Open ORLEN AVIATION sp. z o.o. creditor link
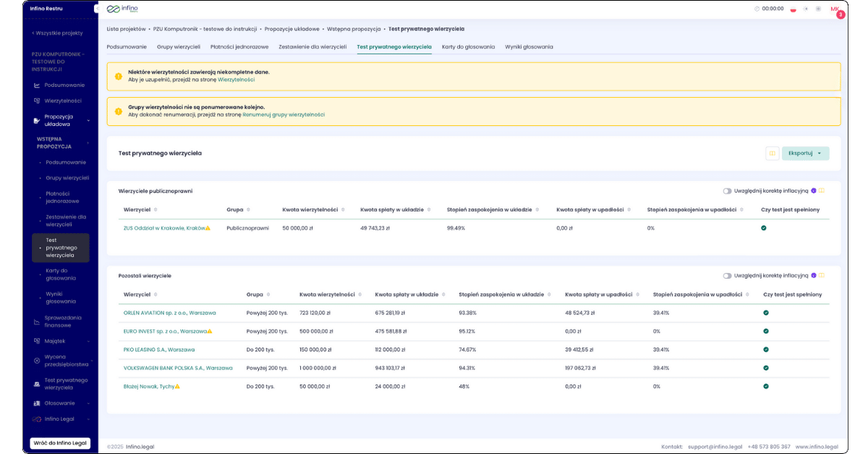868x454 pixels. 170,313
